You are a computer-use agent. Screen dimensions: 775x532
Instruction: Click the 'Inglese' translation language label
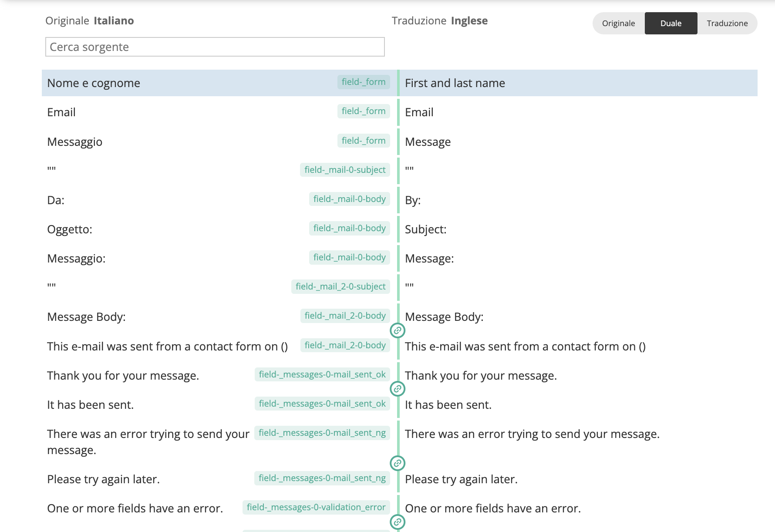tap(469, 21)
